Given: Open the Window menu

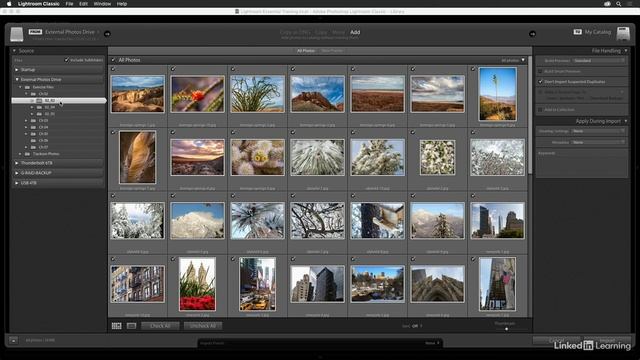Looking at the screenshot, I should (102, 4).
